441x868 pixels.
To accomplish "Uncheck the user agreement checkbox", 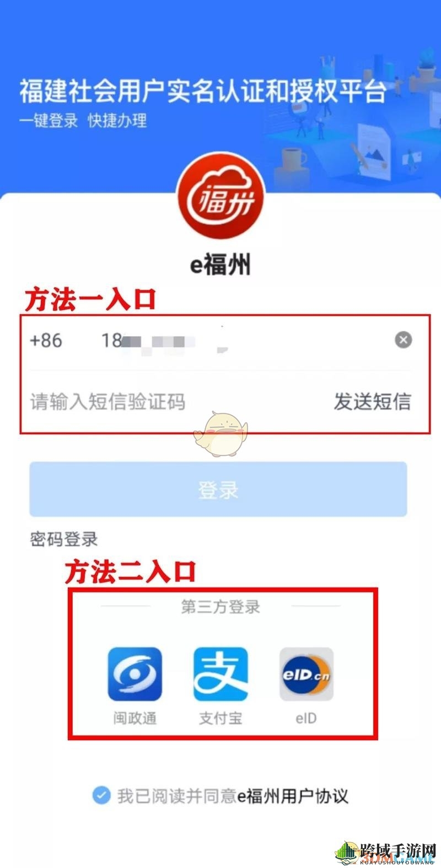I will [101, 795].
